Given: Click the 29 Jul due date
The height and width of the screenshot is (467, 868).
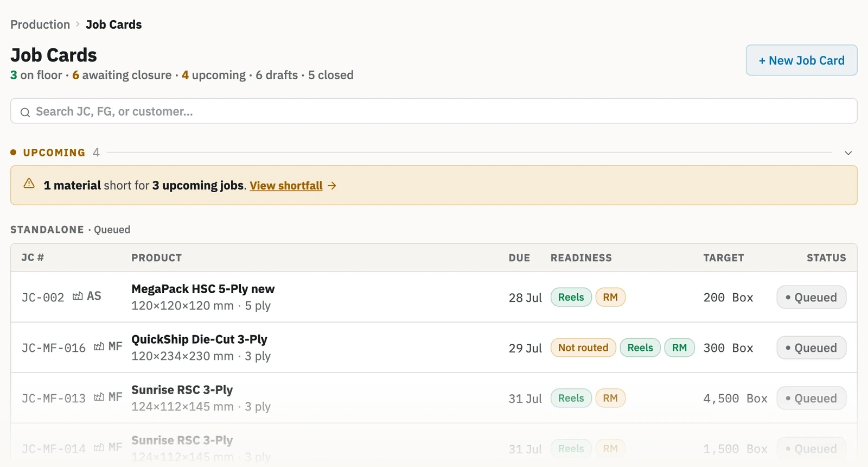Looking at the screenshot, I should (x=525, y=348).
